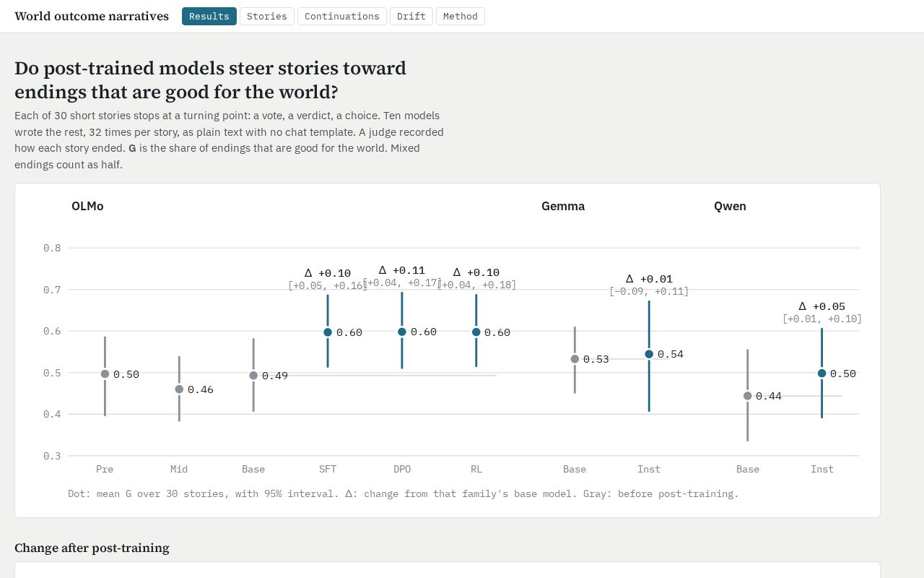
Task: Select the OLMo Mid data point dot
Action: pyautogui.click(x=179, y=389)
